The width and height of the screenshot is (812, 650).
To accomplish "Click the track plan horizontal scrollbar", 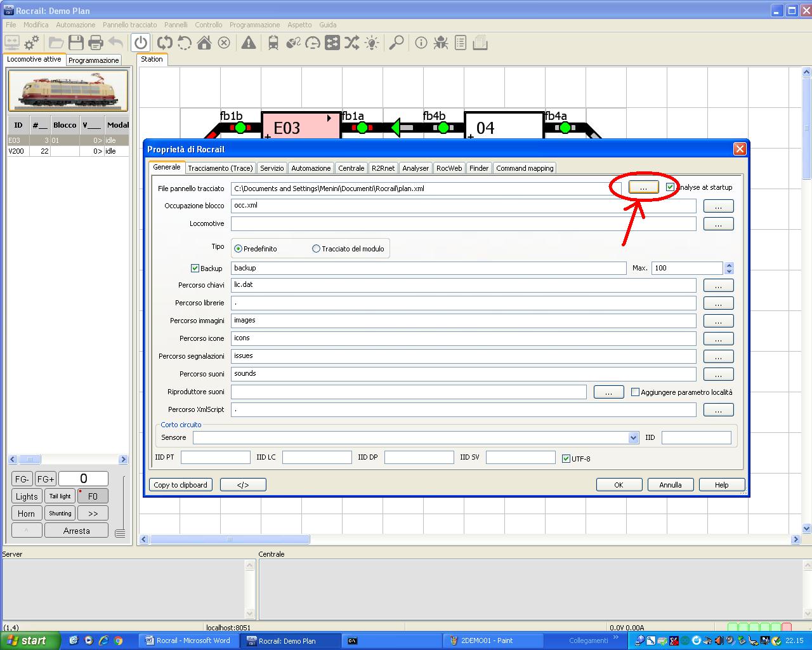I will pyautogui.click(x=230, y=540).
